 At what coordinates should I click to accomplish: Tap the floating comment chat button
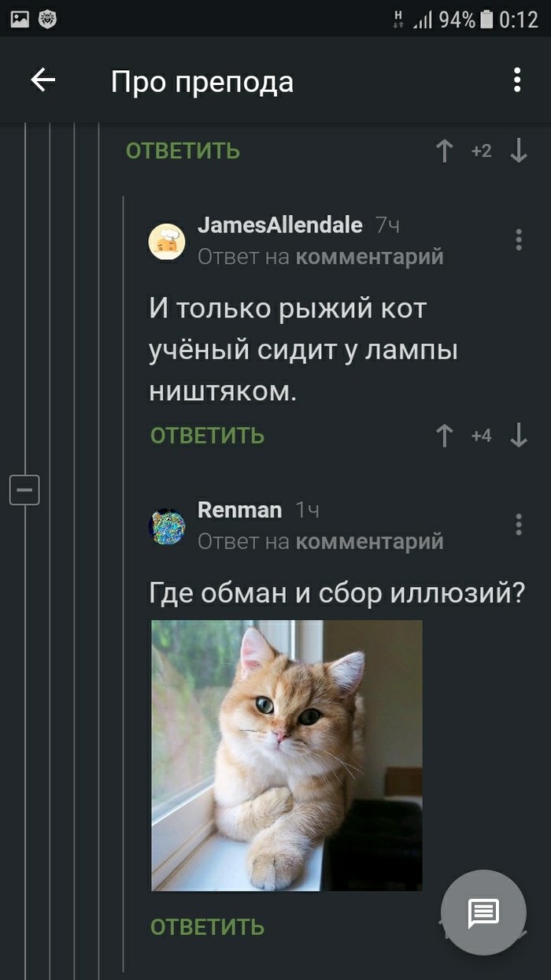(483, 912)
